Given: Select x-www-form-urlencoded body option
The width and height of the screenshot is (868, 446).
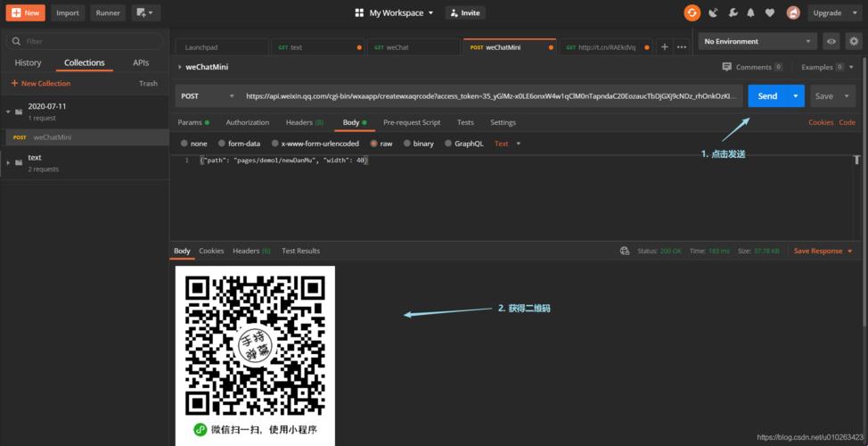Looking at the screenshot, I should point(315,144).
